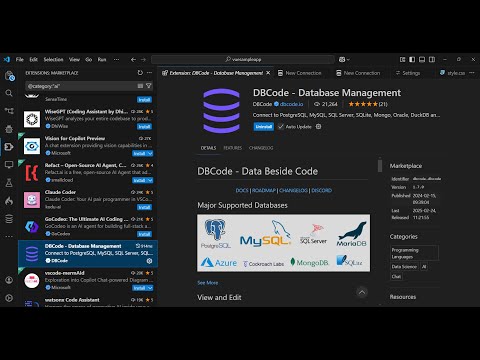The image size is (480, 360).
Task: Open Source Control in activity bar
Action: [x=9, y=111]
